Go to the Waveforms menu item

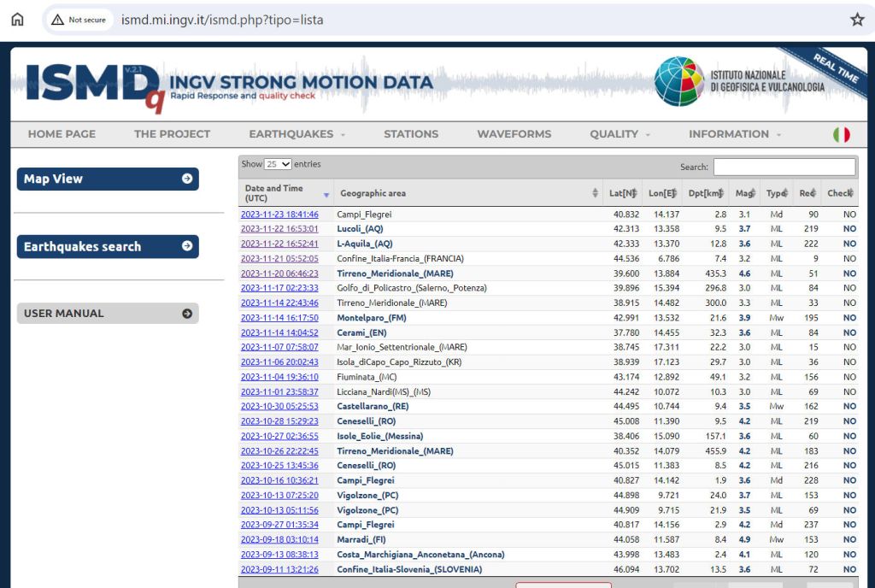pos(514,134)
